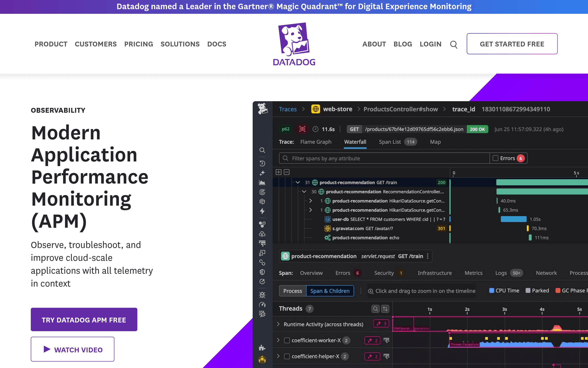The image size is (588, 368).
Task: Click the speedometer gauge icon in sidebar
Action: click(x=262, y=305)
